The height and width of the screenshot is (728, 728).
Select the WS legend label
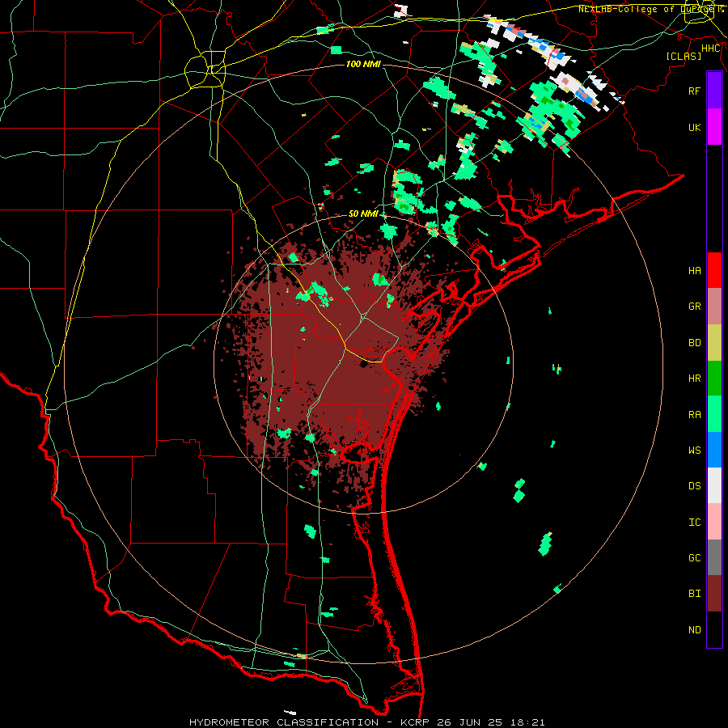694,451
